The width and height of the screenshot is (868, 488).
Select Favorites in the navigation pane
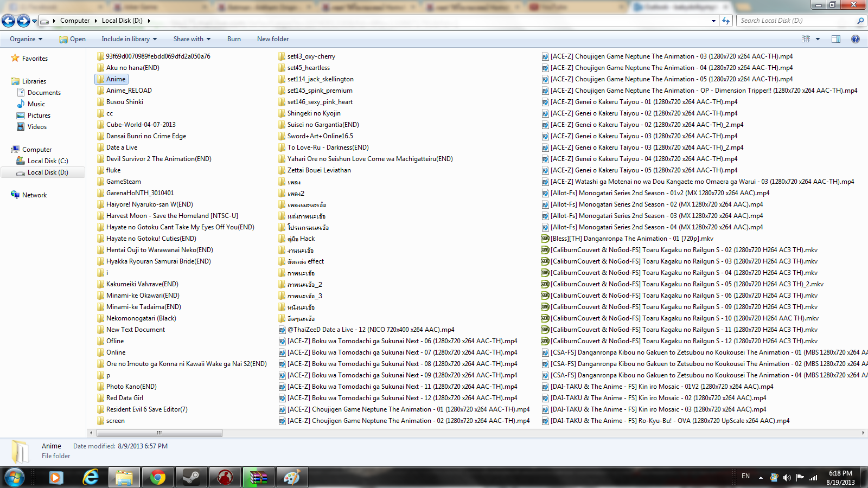click(35, 59)
